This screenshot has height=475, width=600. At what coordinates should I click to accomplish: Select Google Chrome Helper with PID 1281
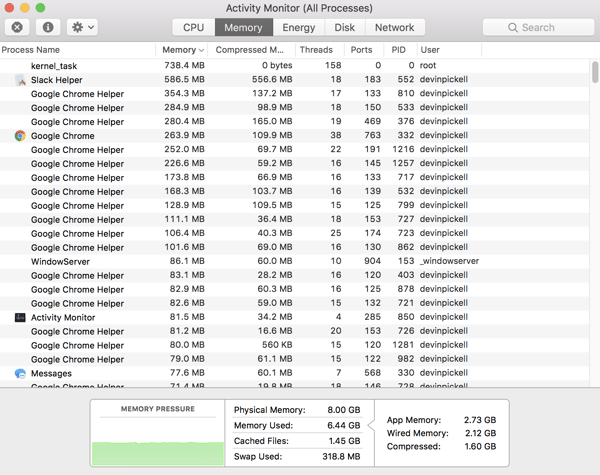[294, 345]
